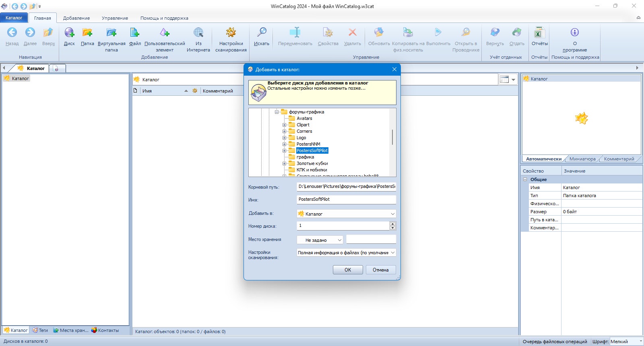The width and height of the screenshot is (644, 346).
Task: Open the Настройки сканирования combo box
Action: click(346, 253)
